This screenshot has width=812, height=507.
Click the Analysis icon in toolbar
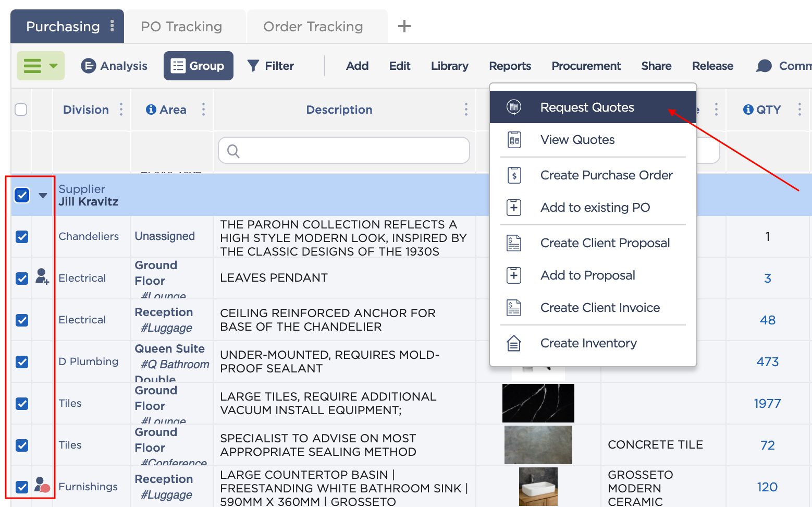89,66
